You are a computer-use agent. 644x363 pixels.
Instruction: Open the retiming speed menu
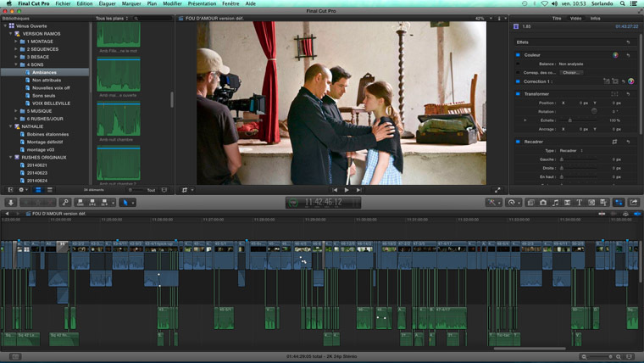(512, 202)
